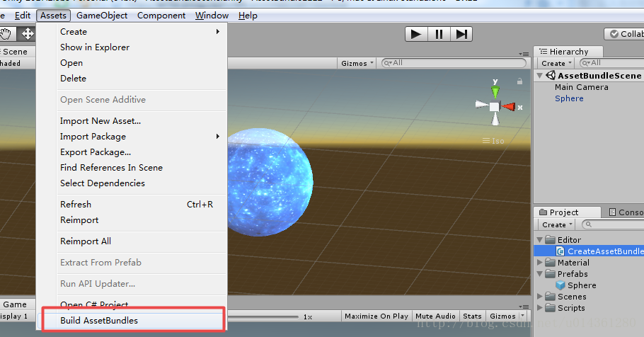Select the blue sphere in Scene view
Viewport: 644px width, 337px height.
pyautogui.click(x=270, y=183)
